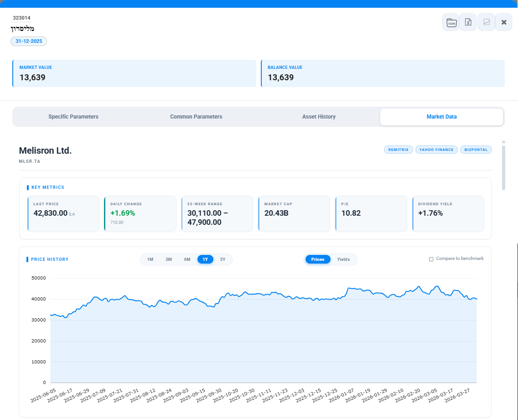Click the Melisron Ltd. heading
The height and width of the screenshot is (420, 518).
coord(45,150)
